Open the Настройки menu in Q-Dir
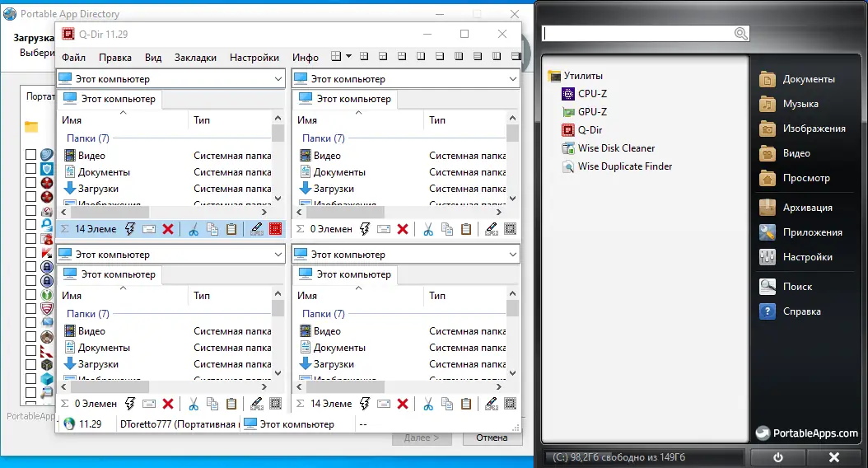Image resolution: width=868 pixels, height=468 pixels. click(254, 58)
